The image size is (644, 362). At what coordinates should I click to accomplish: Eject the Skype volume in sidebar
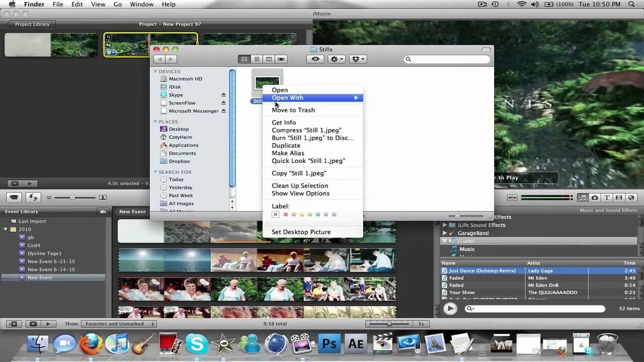tap(223, 95)
